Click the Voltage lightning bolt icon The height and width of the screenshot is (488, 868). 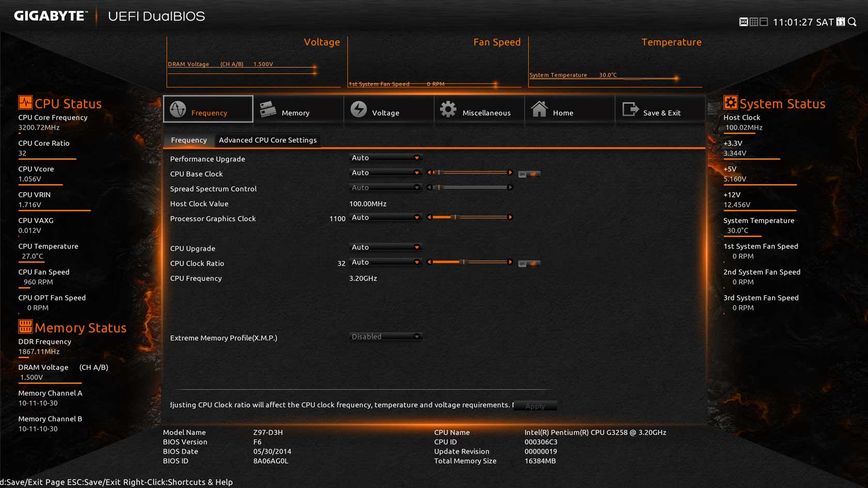(x=359, y=109)
